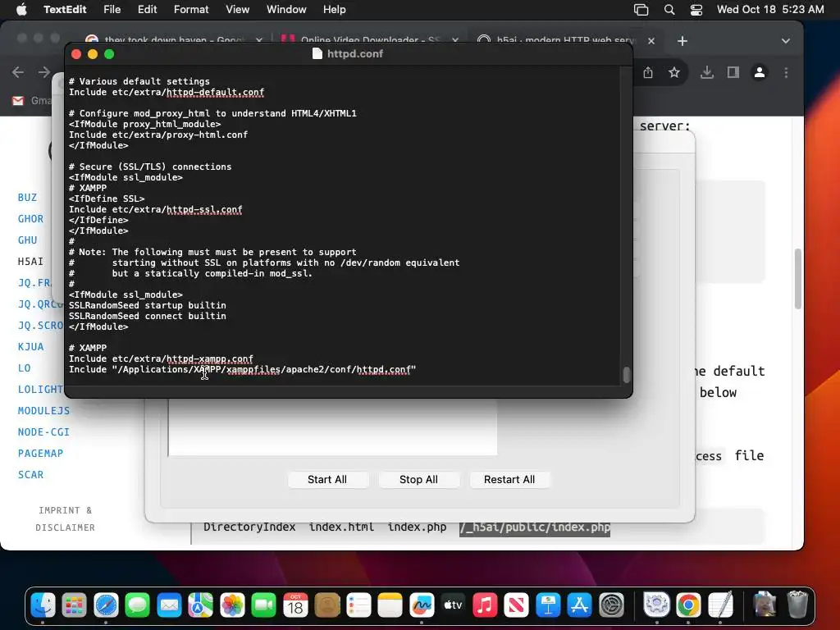Open the GHOR sidebar link
The width and height of the screenshot is (840, 630).
pyautogui.click(x=30, y=219)
